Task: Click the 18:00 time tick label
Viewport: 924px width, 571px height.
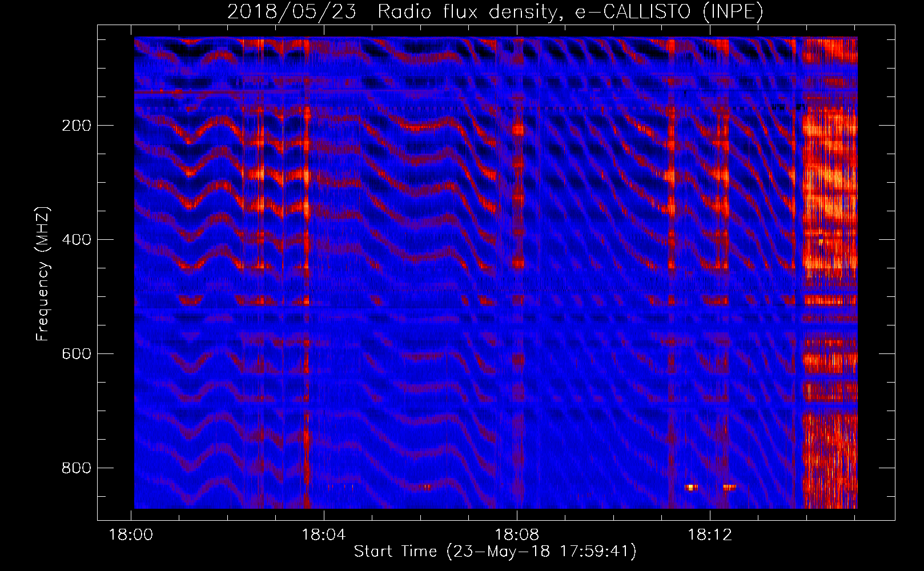Action: point(131,535)
